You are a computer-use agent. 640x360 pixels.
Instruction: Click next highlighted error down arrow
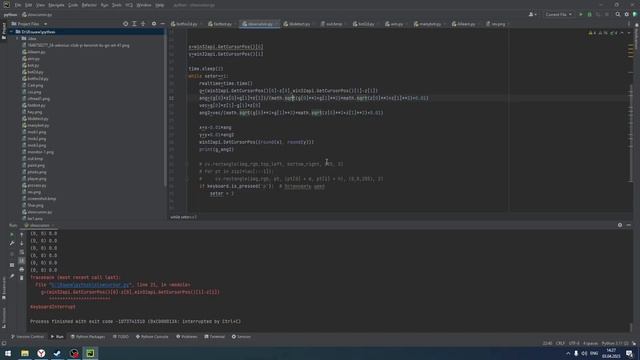click(x=629, y=33)
